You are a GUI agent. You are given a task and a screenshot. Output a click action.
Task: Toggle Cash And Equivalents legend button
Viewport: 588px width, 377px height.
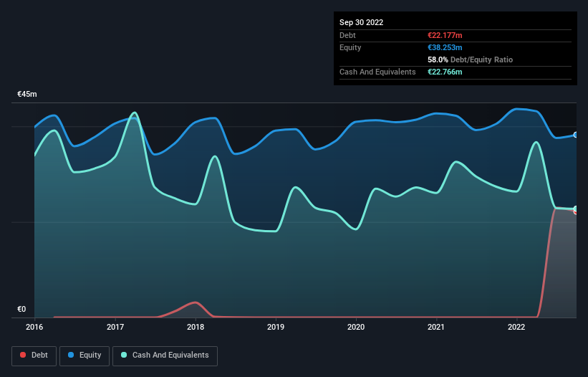point(165,355)
